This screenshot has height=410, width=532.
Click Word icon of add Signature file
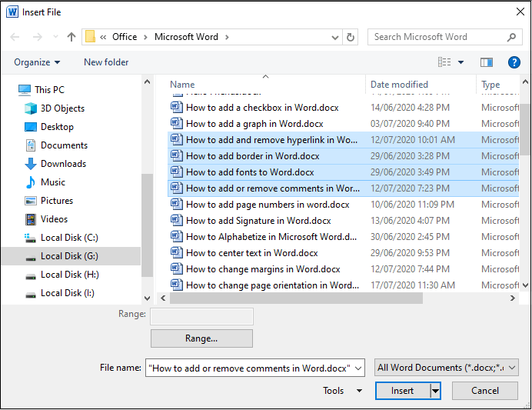pyautogui.click(x=176, y=220)
